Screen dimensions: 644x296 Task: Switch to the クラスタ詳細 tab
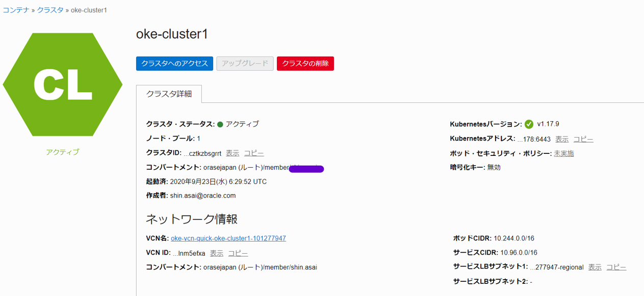click(169, 94)
